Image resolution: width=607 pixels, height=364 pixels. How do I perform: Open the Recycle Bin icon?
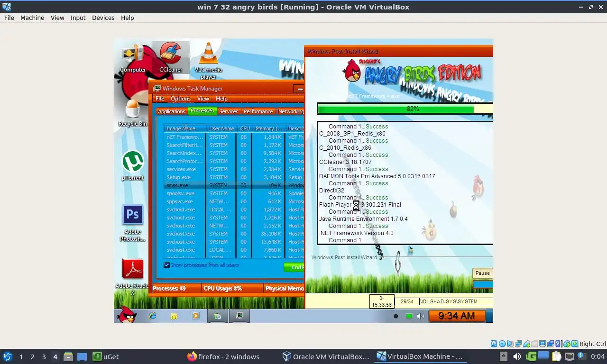tap(133, 112)
